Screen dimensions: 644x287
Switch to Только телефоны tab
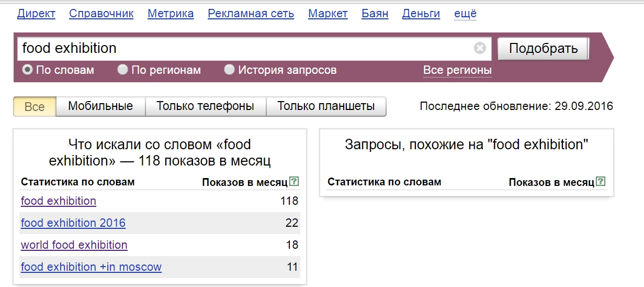click(x=205, y=106)
